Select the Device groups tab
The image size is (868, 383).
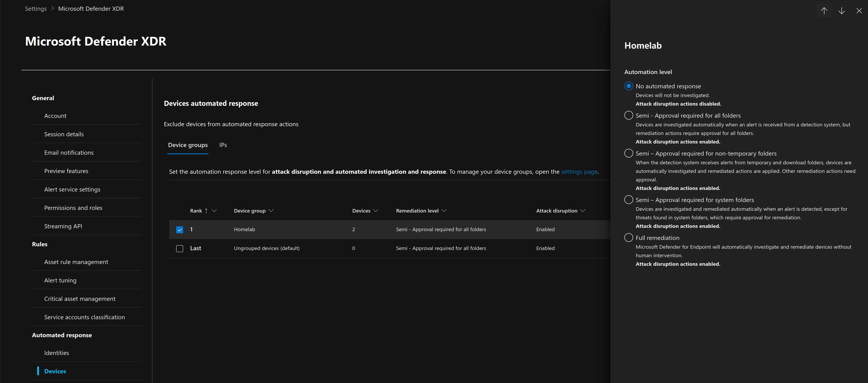click(x=188, y=145)
